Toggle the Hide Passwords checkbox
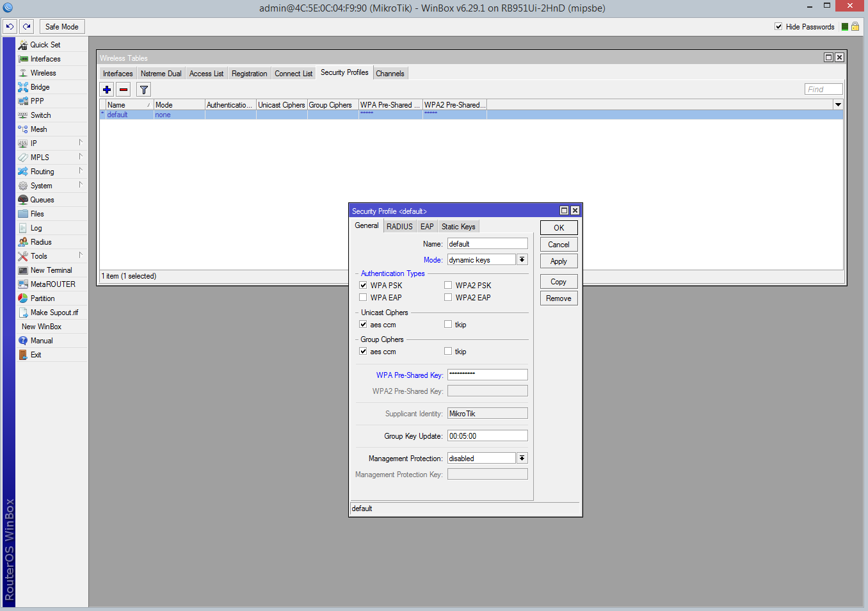The width and height of the screenshot is (868, 611). pyautogui.click(x=778, y=27)
